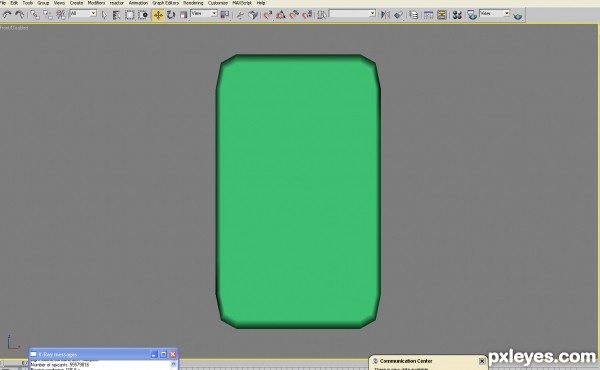Activate the Select and Rotate tool
Viewport: 600px width, 370px height.
coord(171,15)
